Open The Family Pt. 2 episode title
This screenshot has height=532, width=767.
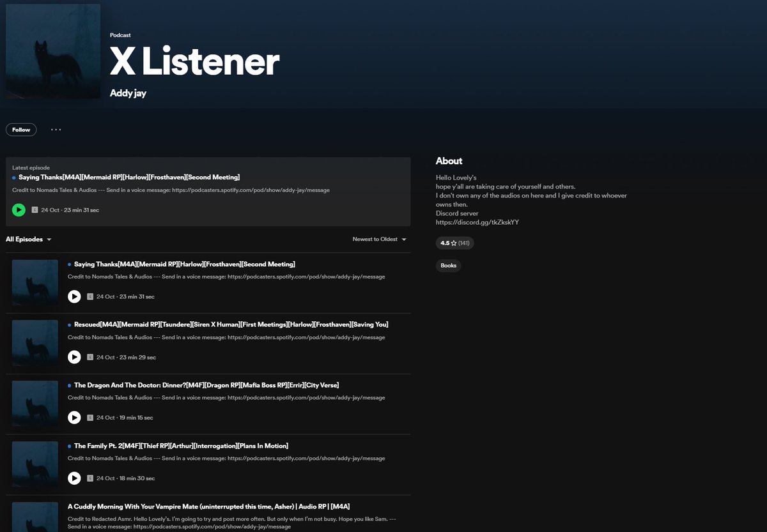tap(181, 446)
